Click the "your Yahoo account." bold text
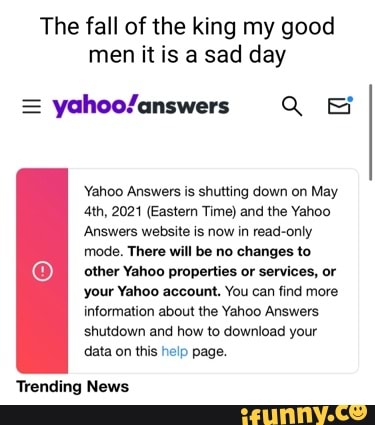This screenshot has width=375, height=425. point(153,292)
